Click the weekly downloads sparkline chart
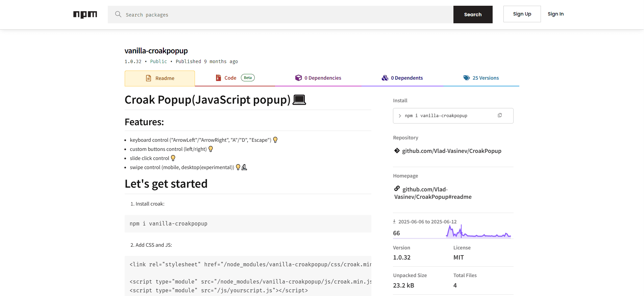 tap(478, 232)
